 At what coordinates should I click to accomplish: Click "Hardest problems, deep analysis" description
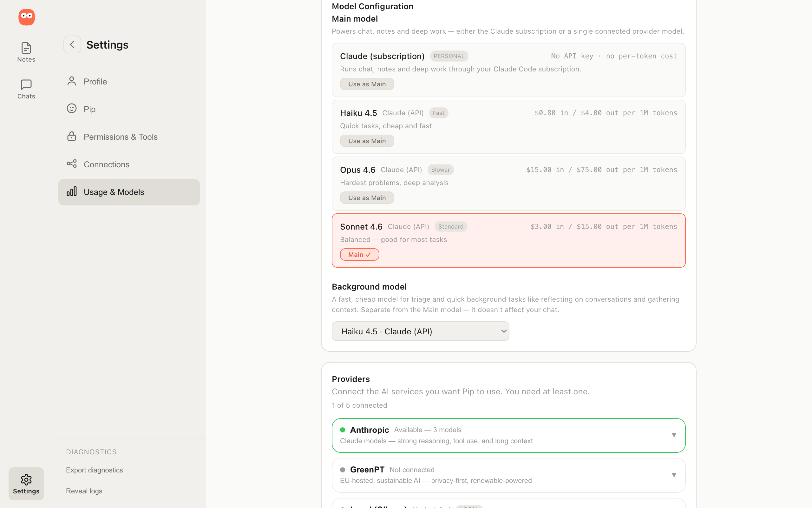394,183
